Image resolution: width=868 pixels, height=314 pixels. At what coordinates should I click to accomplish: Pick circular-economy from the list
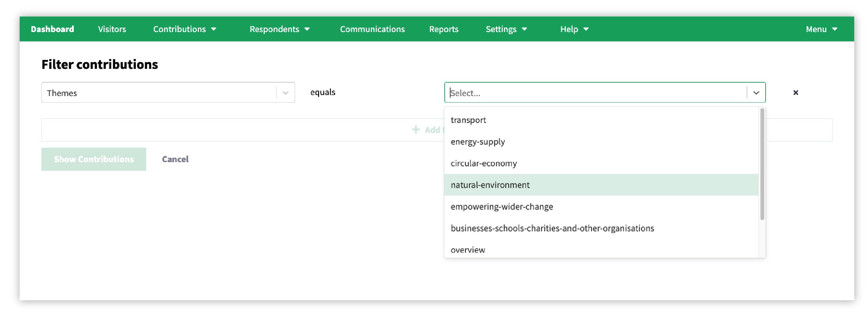click(x=601, y=163)
